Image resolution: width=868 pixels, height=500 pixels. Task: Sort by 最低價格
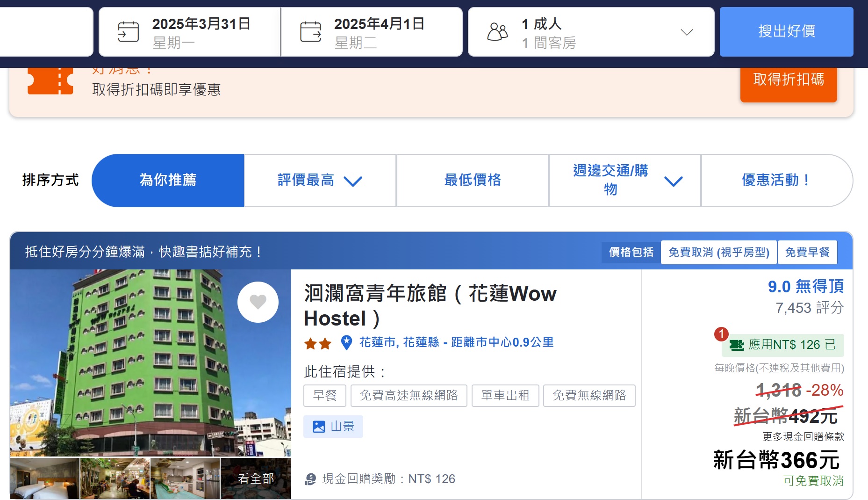pyautogui.click(x=473, y=180)
